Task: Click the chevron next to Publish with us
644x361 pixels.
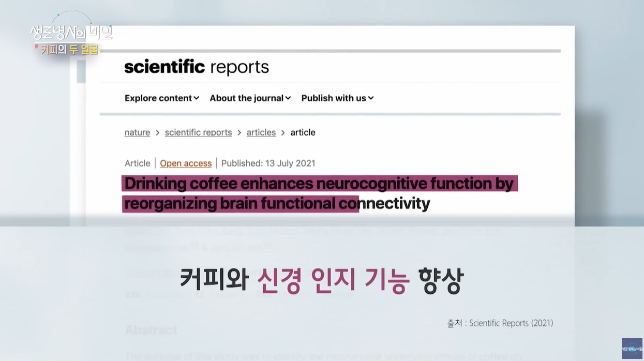Action: pos(370,98)
